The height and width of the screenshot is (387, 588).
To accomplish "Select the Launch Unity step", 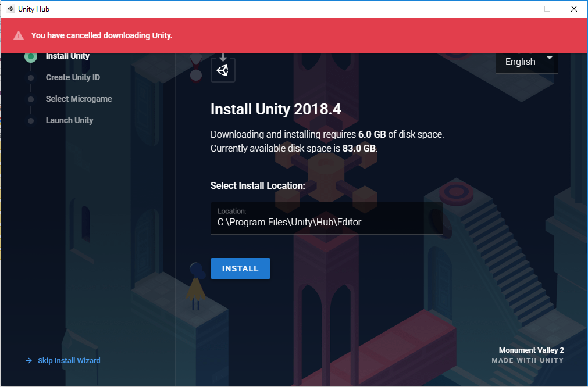I will [69, 120].
